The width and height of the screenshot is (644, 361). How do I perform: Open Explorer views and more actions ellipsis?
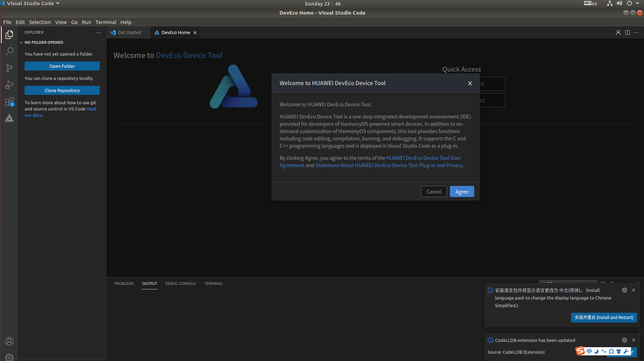(x=99, y=32)
